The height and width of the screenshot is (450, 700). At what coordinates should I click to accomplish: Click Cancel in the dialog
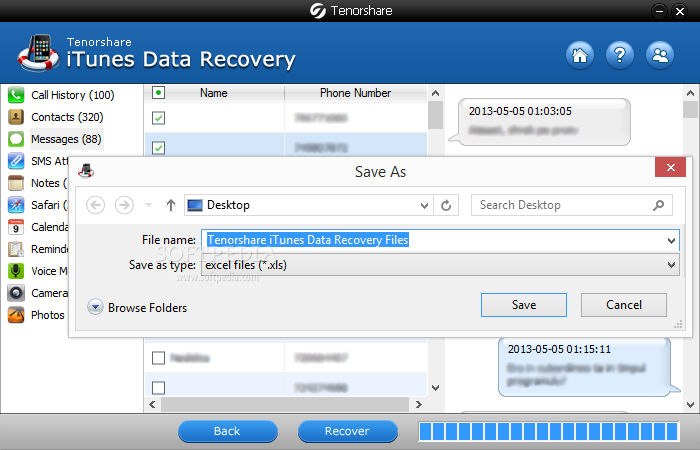624,305
